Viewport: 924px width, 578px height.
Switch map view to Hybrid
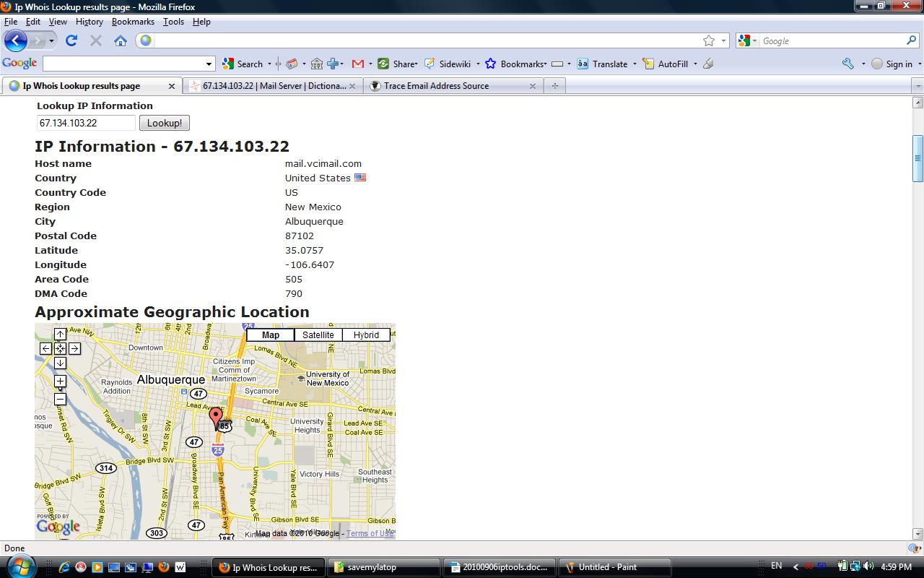coord(366,335)
